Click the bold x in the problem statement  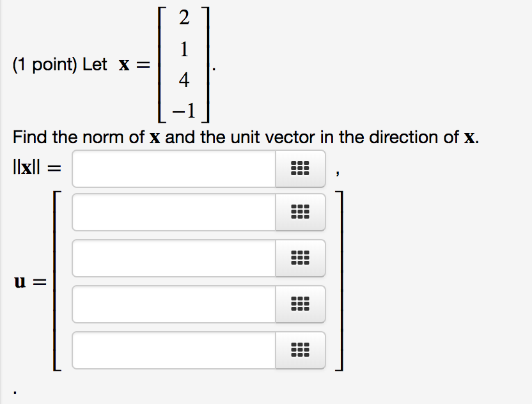tap(125, 64)
